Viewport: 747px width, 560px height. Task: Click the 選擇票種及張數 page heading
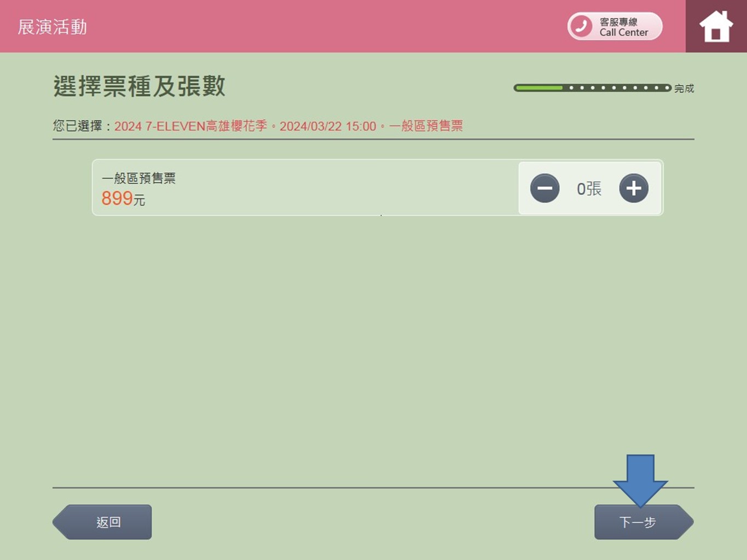coord(139,86)
